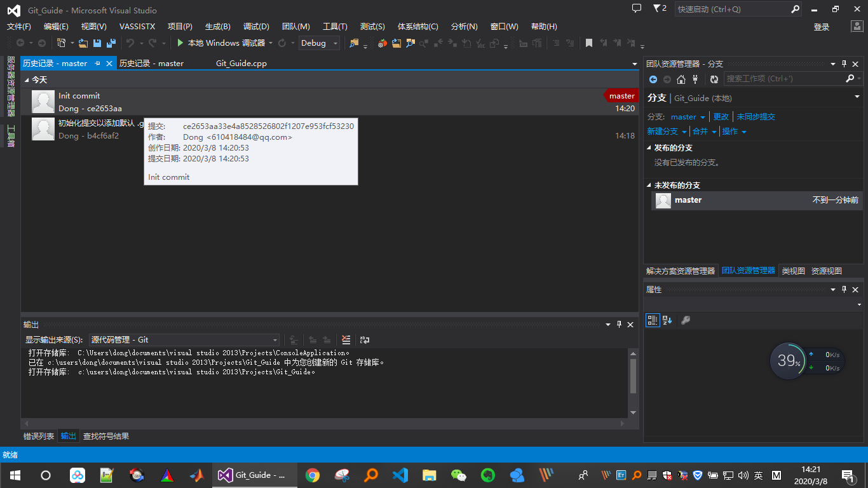Screen dimensions: 868x488
Task: Sort properties alphabetically
Action: click(x=667, y=320)
